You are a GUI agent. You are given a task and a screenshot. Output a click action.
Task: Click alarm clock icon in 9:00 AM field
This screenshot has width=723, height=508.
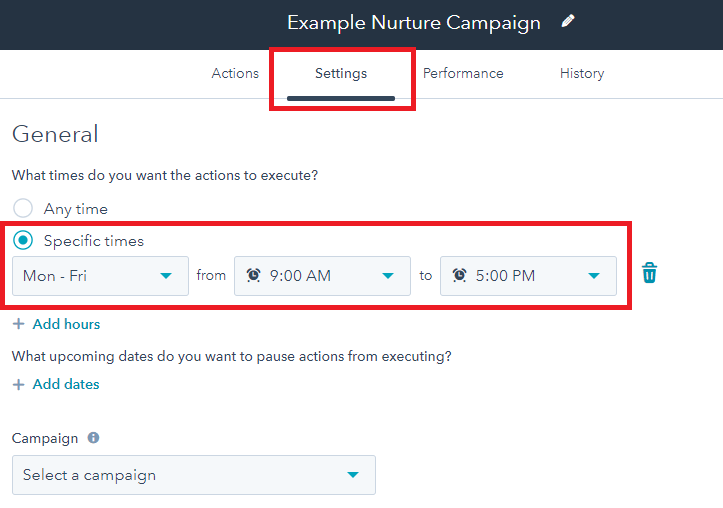click(254, 275)
